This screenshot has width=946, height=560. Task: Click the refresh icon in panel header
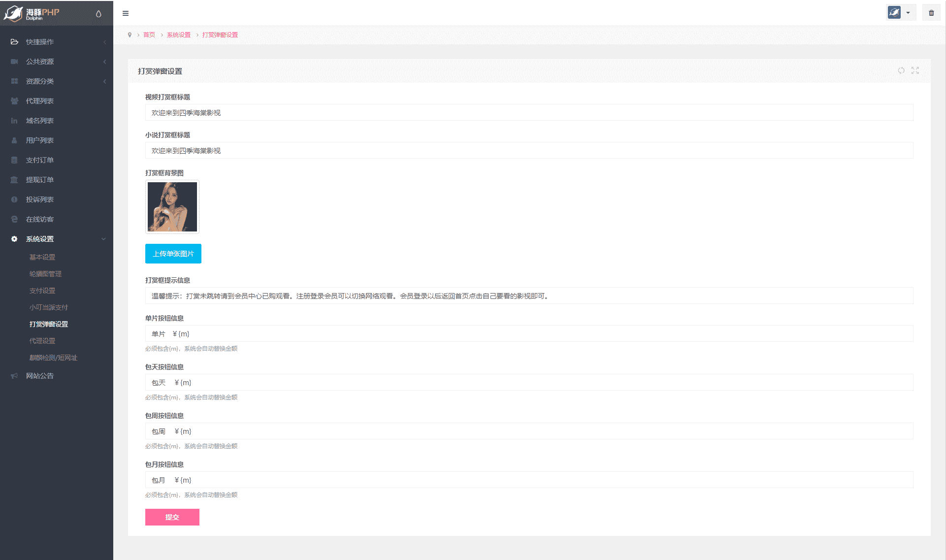pos(901,70)
